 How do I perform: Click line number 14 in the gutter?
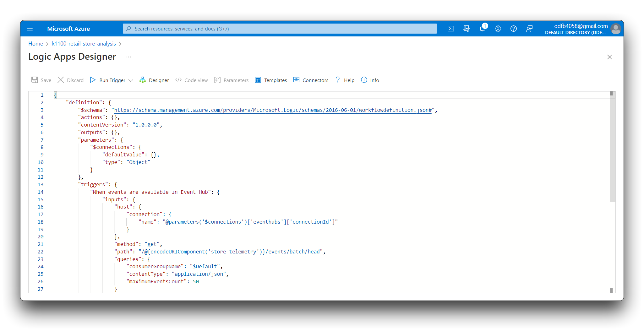pyautogui.click(x=41, y=192)
